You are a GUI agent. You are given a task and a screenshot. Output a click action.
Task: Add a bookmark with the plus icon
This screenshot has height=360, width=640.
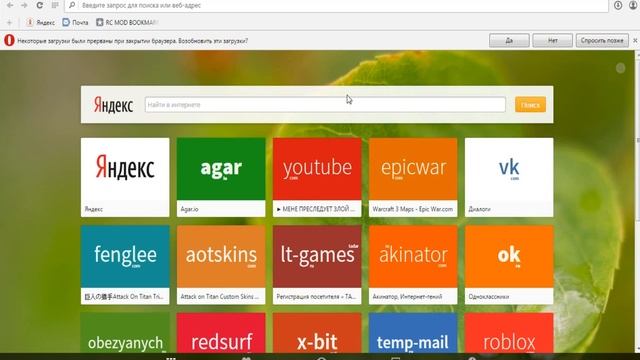9,22
